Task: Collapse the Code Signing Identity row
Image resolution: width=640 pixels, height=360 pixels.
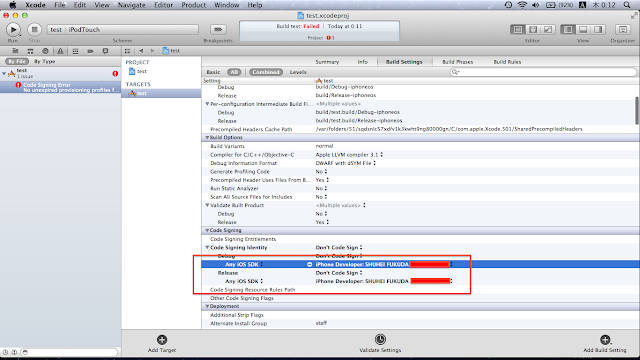Action: (207, 248)
